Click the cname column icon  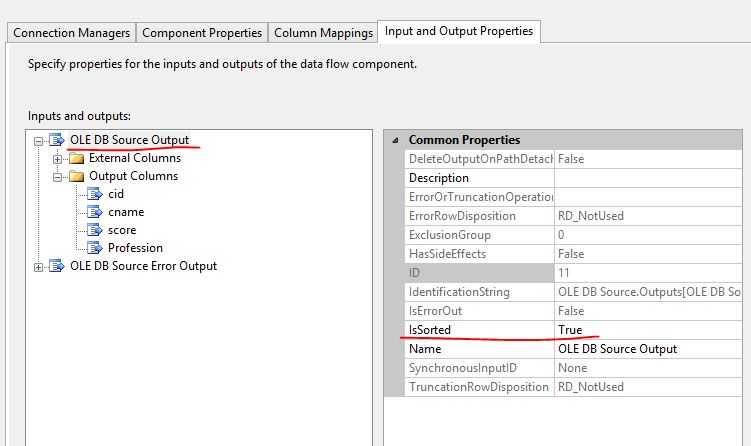95,212
